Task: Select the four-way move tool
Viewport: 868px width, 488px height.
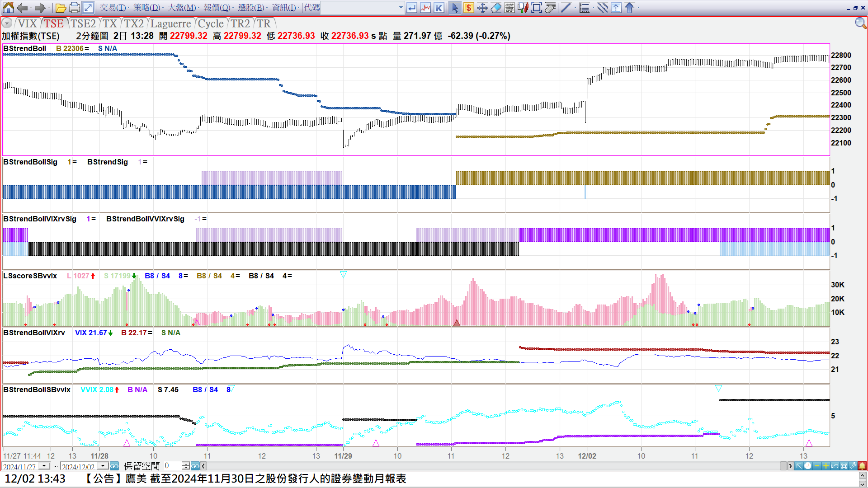Action: pyautogui.click(x=482, y=8)
